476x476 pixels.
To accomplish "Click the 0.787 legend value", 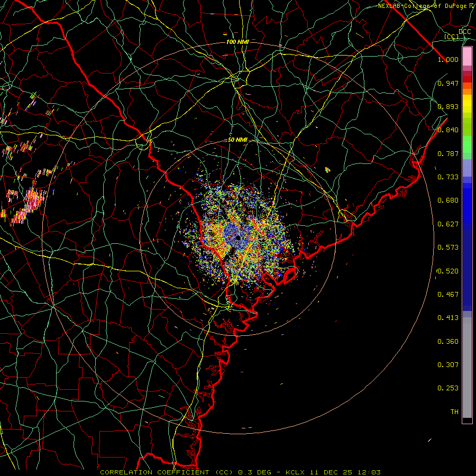I will (x=448, y=153).
